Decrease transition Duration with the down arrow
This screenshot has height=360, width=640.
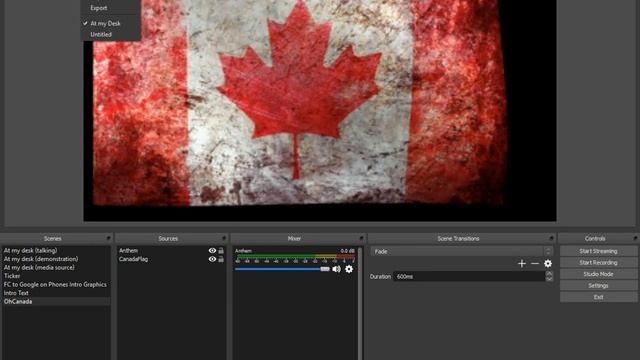(x=549, y=279)
